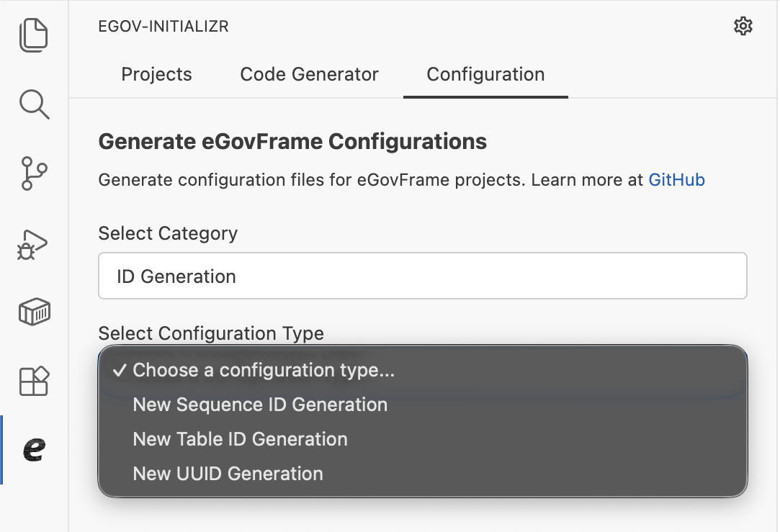Open Search in the activity bar
The height and width of the screenshot is (532, 780).
point(34,104)
